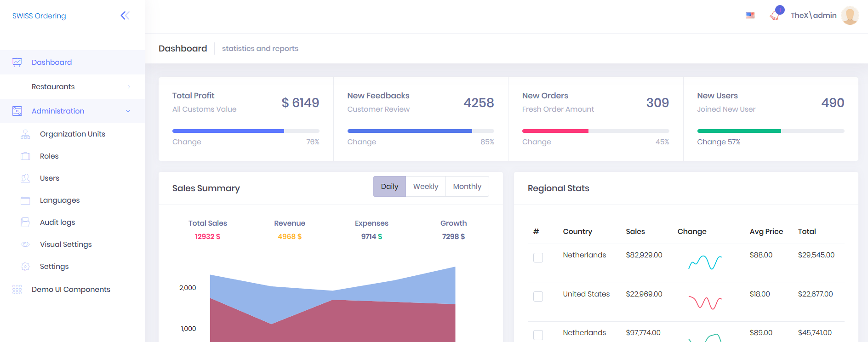Click New Orders red progress bar
Viewport: 868px width, 342px height.
pos(596,131)
